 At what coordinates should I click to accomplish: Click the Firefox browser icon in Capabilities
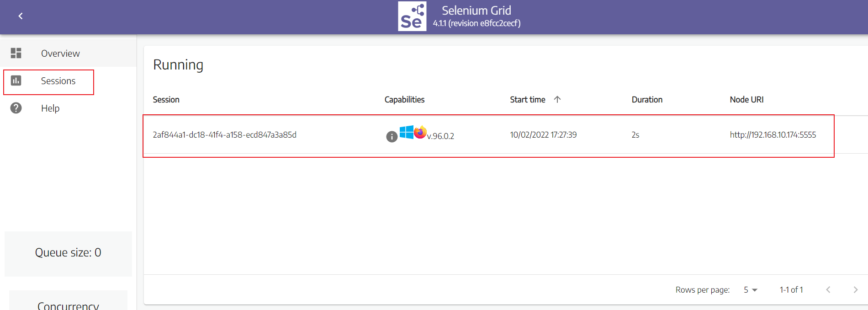pyautogui.click(x=420, y=132)
